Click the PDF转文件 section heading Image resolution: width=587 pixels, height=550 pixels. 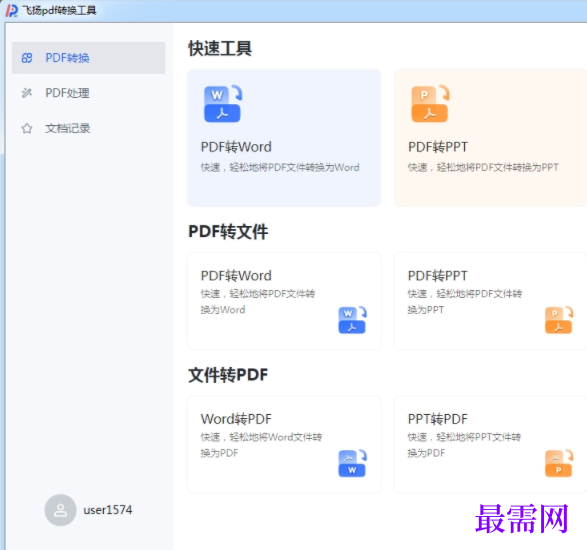point(228,231)
